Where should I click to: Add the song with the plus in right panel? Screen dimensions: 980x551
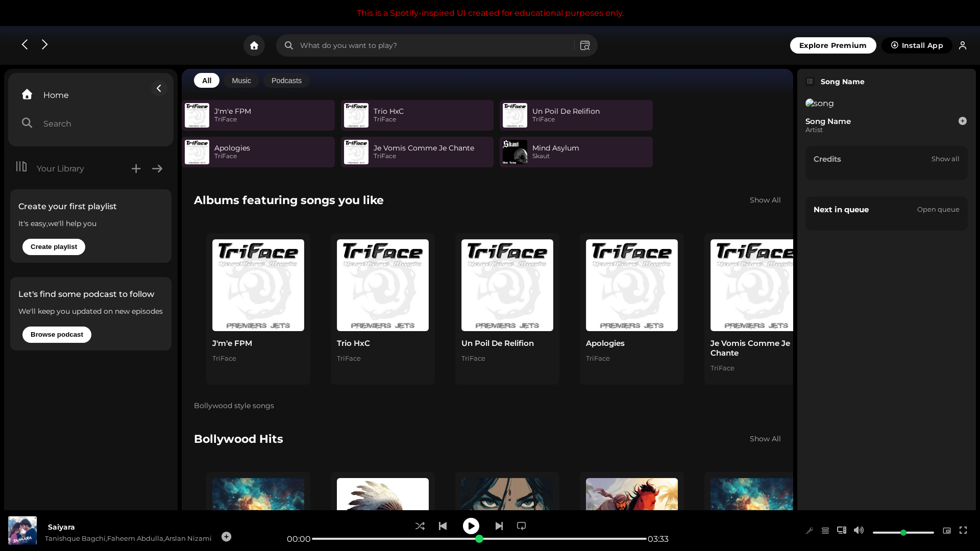(963, 121)
